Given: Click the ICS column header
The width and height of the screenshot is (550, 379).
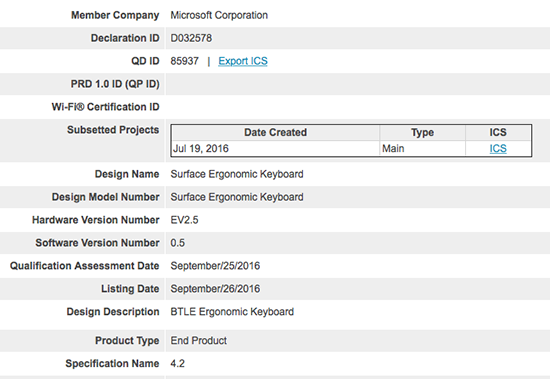Looking at the screenshot, I should pyautogui.click(x=498, y=132).
